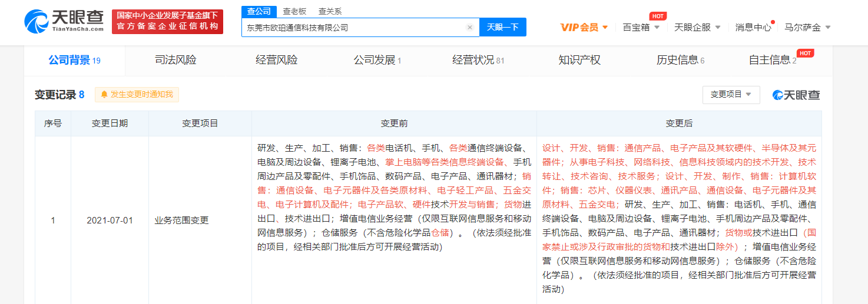Expand the 百宝箱 dropdown

coord(641,28)
